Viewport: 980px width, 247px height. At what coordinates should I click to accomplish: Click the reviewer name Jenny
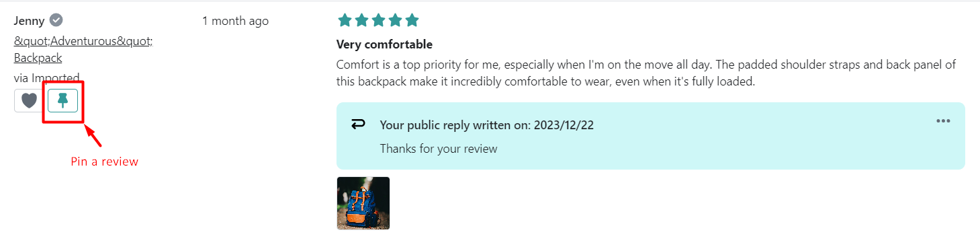29,21
